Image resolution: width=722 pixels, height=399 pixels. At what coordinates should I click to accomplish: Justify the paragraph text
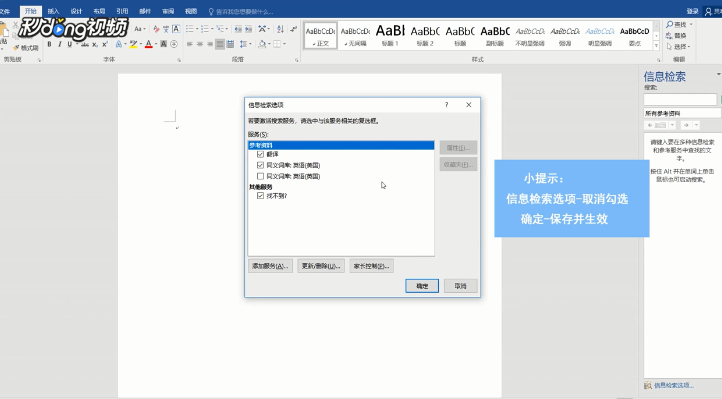coord(220,44)
